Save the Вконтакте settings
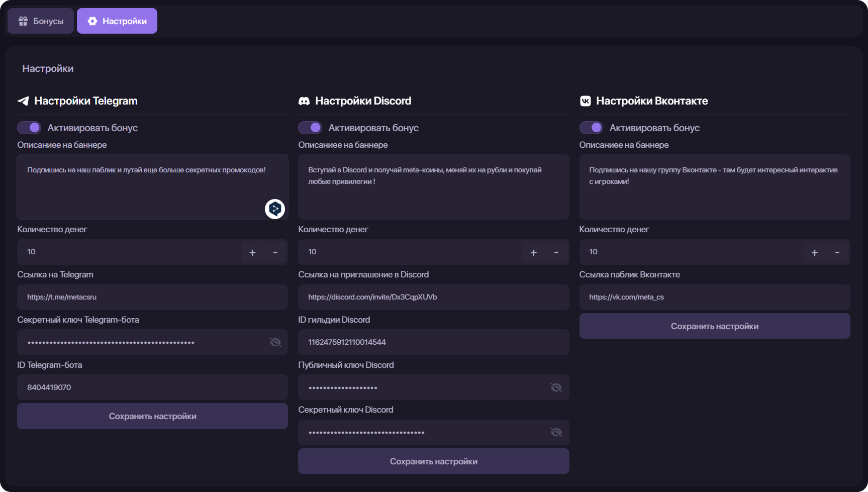This screenshot has width=868, height=492. point(715,326)
